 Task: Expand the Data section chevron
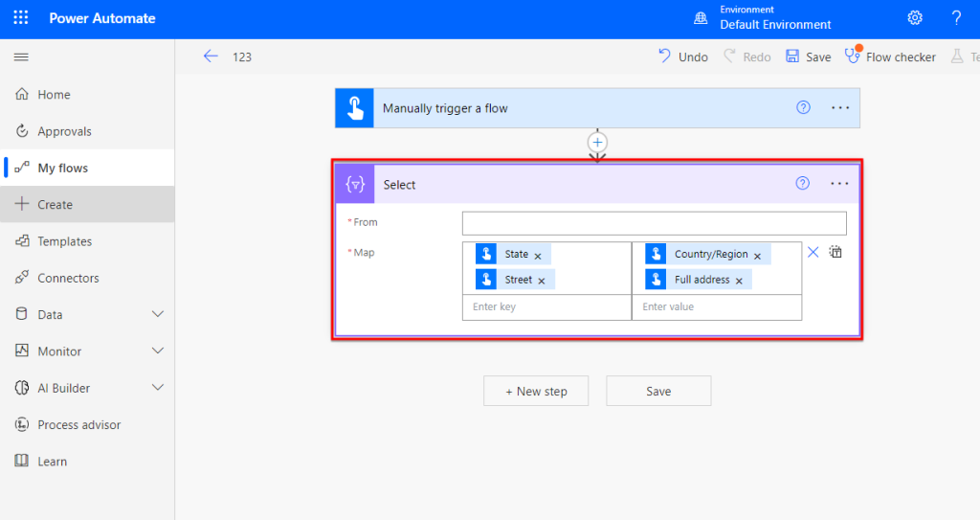158,314
